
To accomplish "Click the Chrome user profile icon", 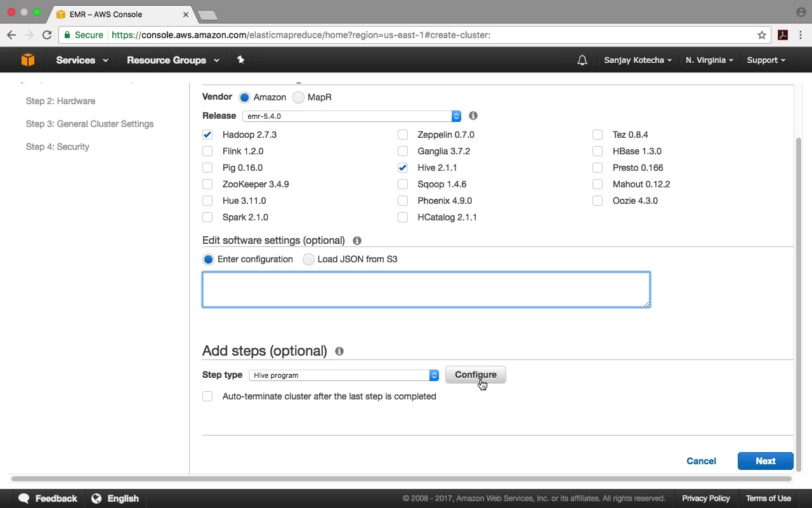I will tap(801, 12).
